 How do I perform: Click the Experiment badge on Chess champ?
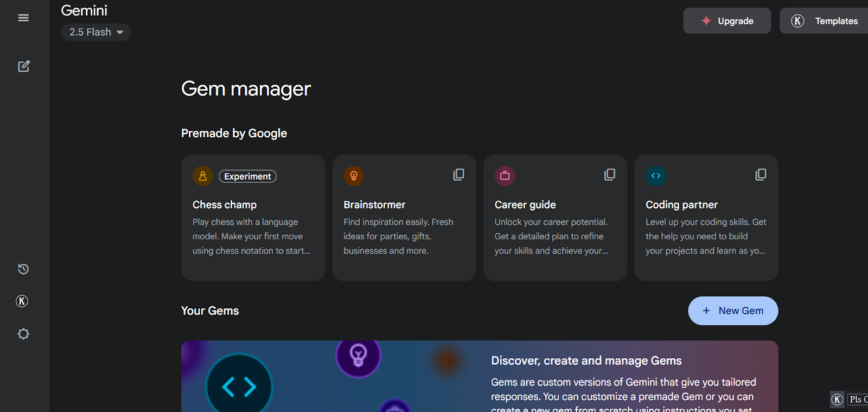pos(247,176)
